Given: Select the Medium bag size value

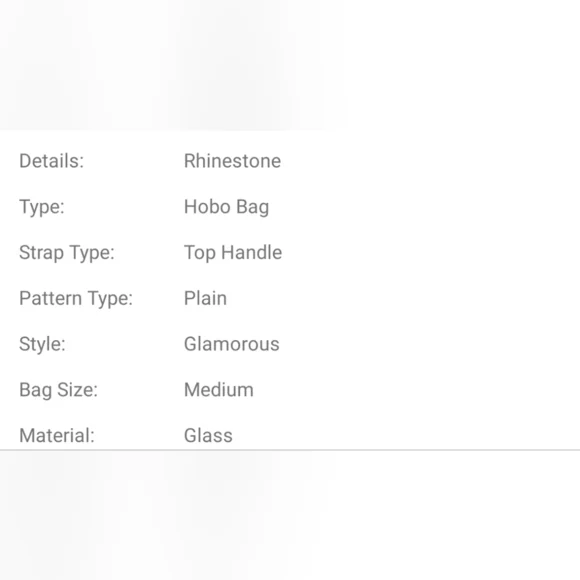Looking at the screenshot, I should coord(219,390).
